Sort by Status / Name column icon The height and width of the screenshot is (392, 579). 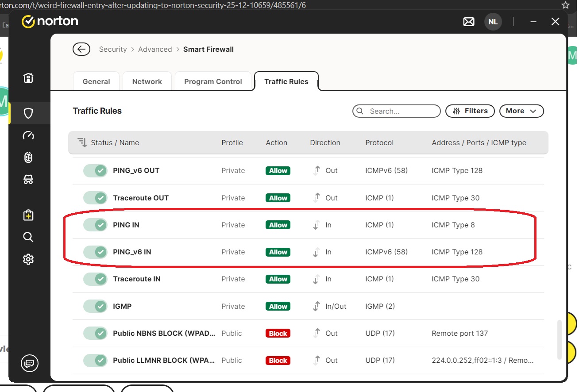click(x=82, y=142)
